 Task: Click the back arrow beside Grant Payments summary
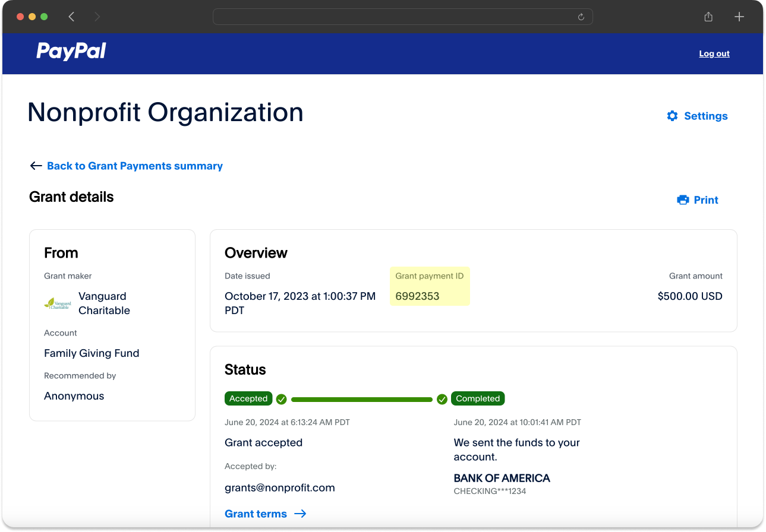point(36,166)
